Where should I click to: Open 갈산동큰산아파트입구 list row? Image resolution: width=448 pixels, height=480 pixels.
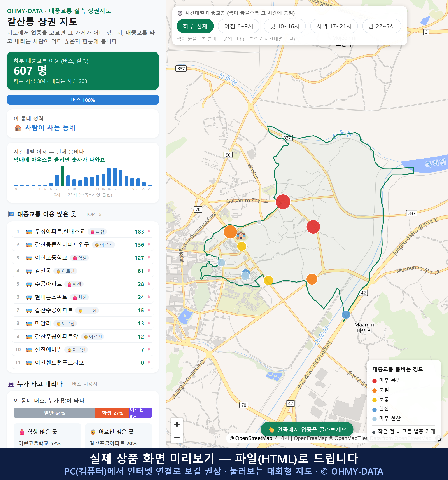[x=83, y=245]
